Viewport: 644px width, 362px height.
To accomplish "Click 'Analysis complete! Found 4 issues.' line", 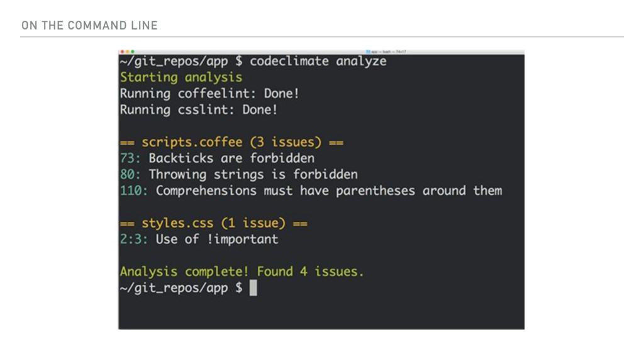I will coord(242,271).
